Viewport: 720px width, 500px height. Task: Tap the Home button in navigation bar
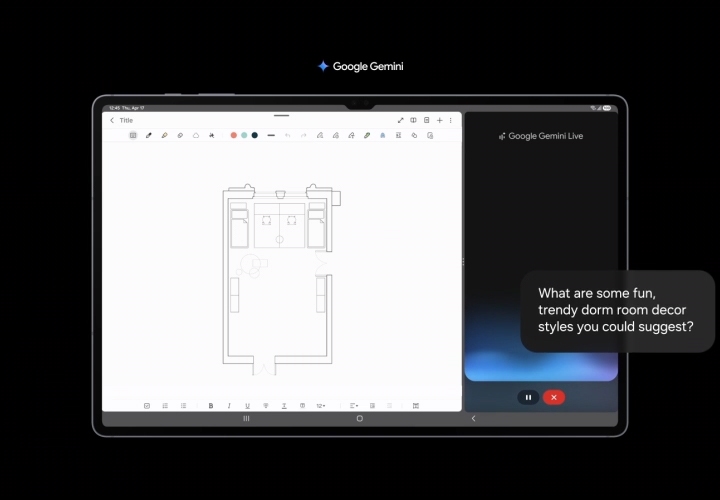click(360, 418)
